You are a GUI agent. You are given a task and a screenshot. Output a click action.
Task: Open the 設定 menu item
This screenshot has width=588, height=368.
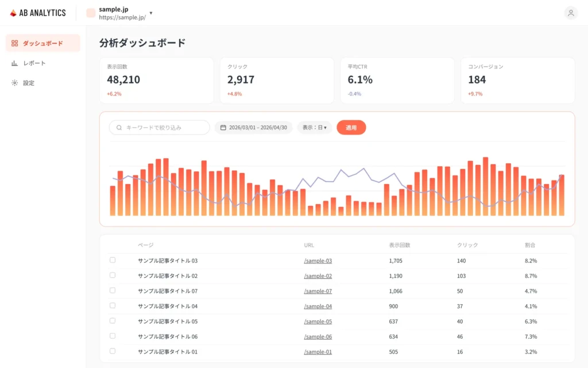(x=42, y=83)
